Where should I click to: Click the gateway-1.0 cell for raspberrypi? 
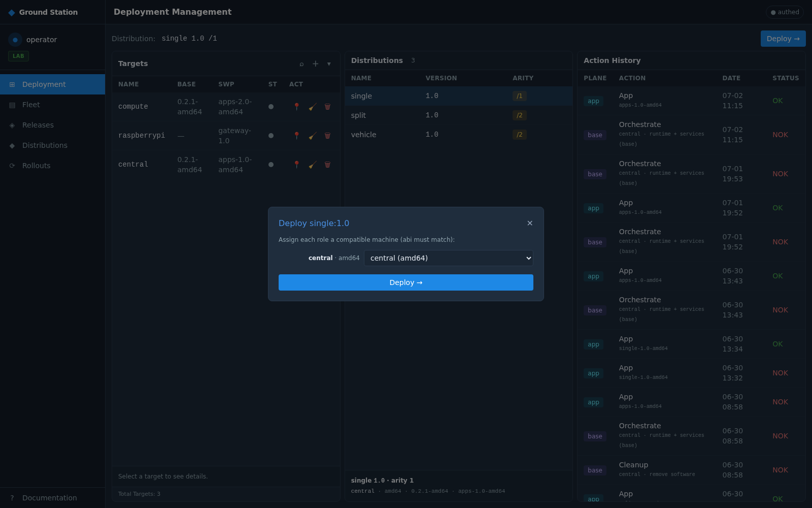tap(234, 136)
